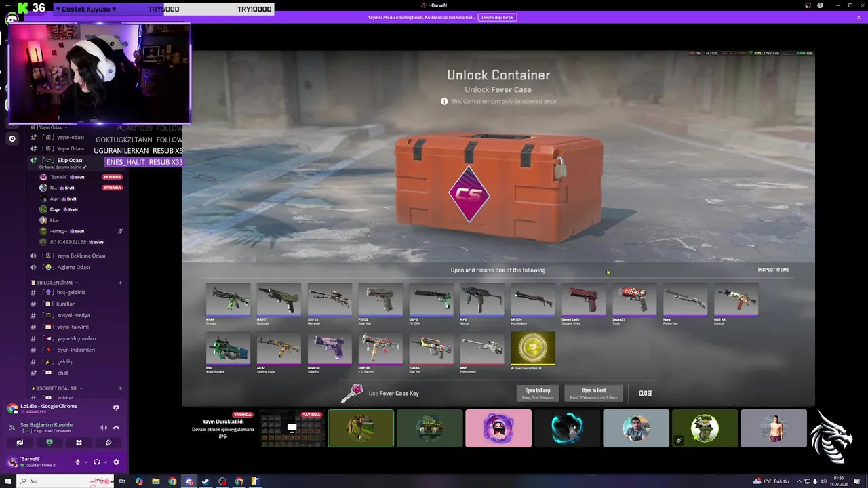This screenshot has width=868, height=488.
Task: Collapse the Yayın Odası category
Action: 49,127
